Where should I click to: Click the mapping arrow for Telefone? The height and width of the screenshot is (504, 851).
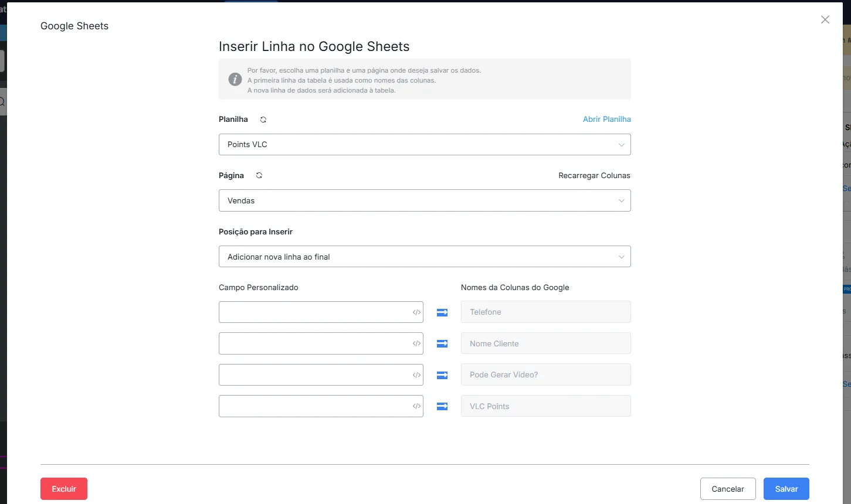click(x=442, y=312)
